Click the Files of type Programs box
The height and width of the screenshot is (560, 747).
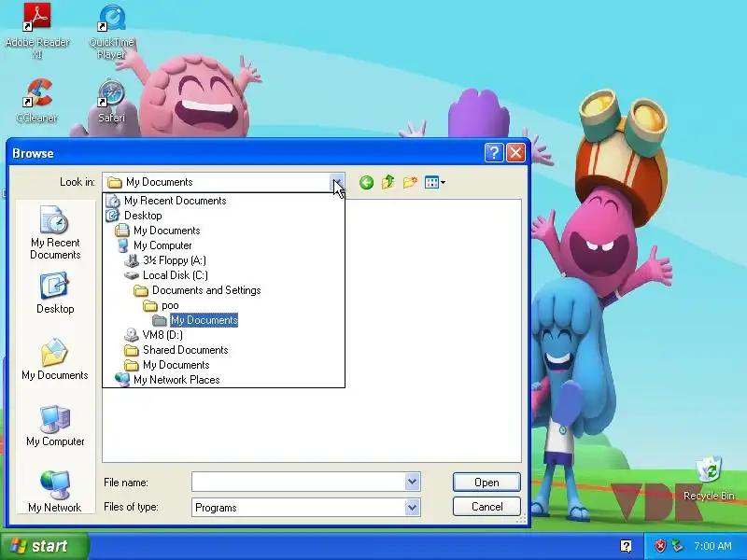[x=298, y=507]
